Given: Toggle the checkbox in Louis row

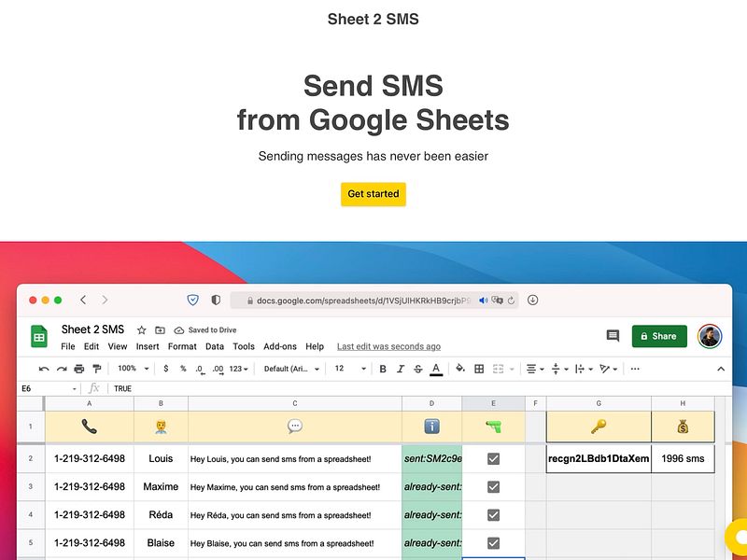Looking at the screenshot, I should [494, 458].
